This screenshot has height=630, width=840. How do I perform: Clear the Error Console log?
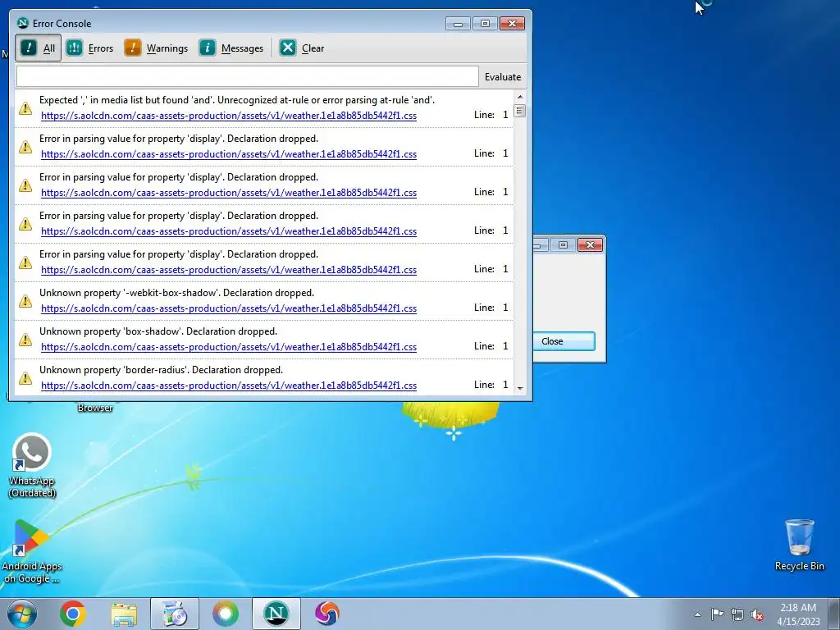[302, 48]
